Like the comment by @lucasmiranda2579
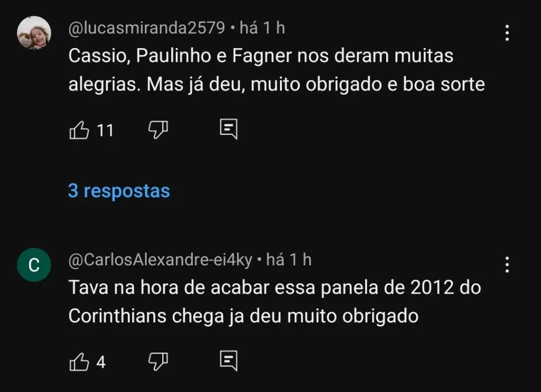The height and width of the screenshot is (392, 541). point(79,130)
